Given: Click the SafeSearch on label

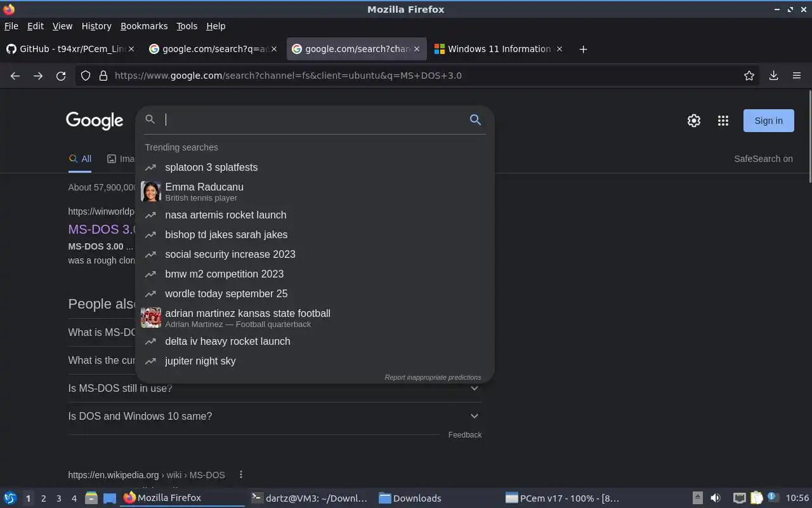Looking at the screenshot, I should pyautogui.click(x=763, y=159).
